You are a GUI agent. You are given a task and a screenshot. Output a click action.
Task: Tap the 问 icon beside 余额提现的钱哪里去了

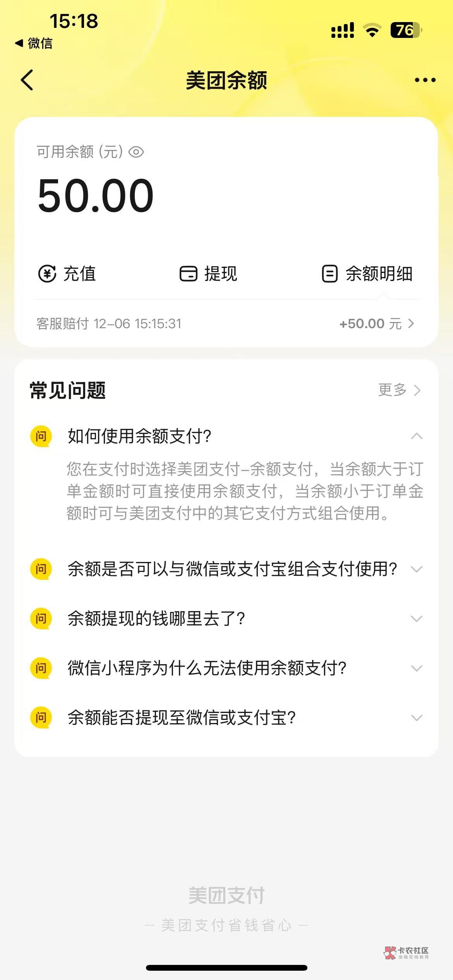click(41, 618)
